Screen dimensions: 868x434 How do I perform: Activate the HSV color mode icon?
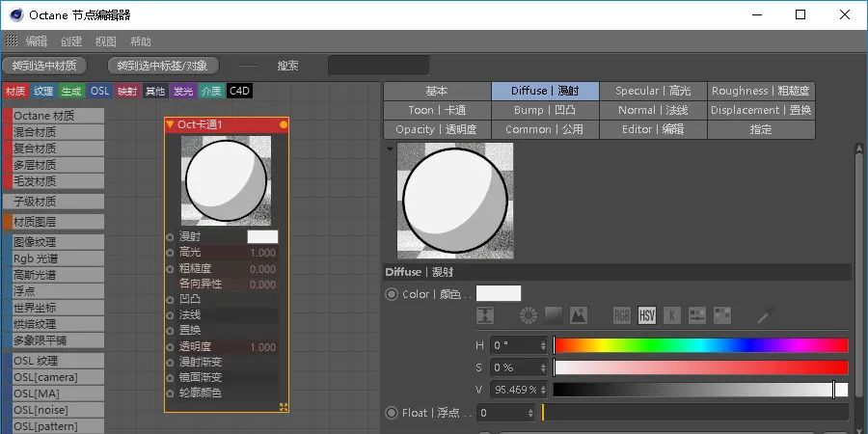(647, 315)
